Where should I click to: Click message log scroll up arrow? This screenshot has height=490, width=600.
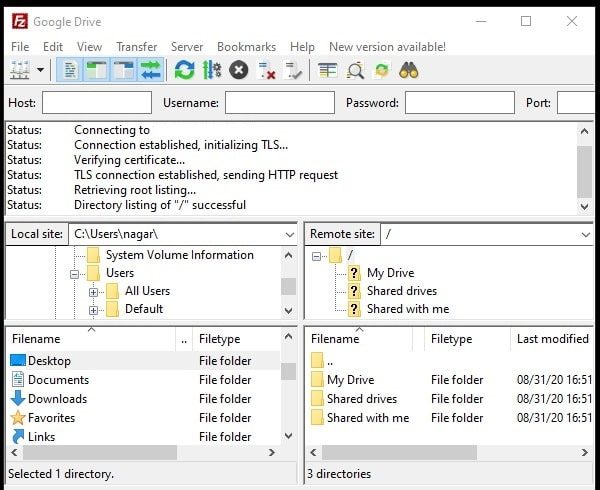(x=584, y=131)
